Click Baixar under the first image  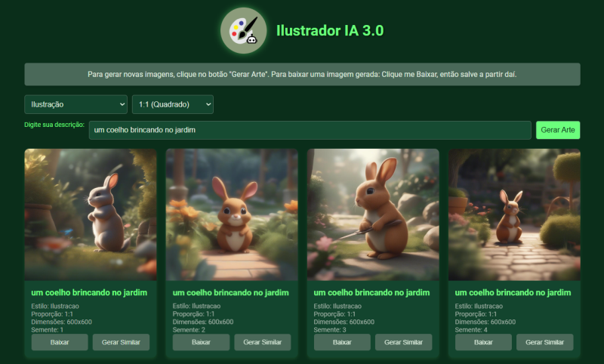[60, 342]
